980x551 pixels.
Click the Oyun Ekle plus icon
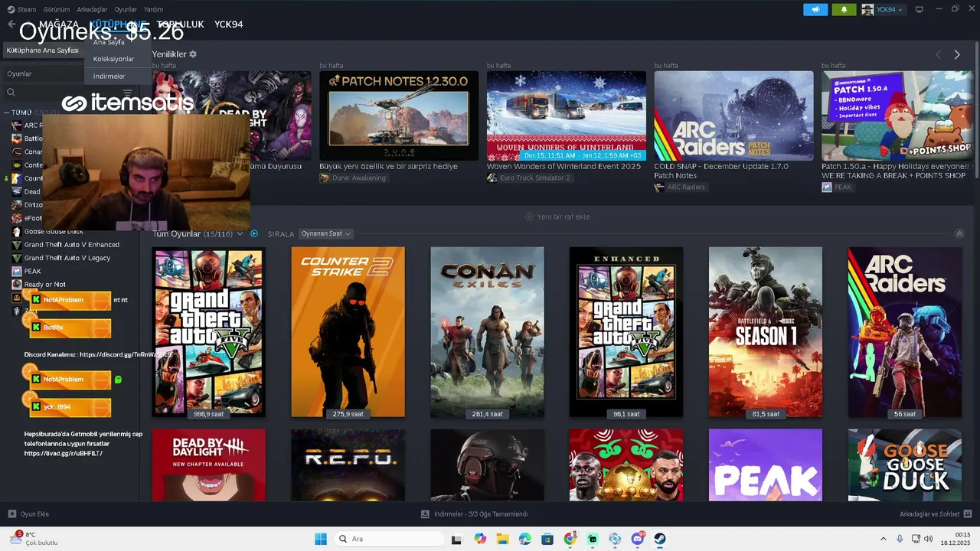click(x=11, y=514)
